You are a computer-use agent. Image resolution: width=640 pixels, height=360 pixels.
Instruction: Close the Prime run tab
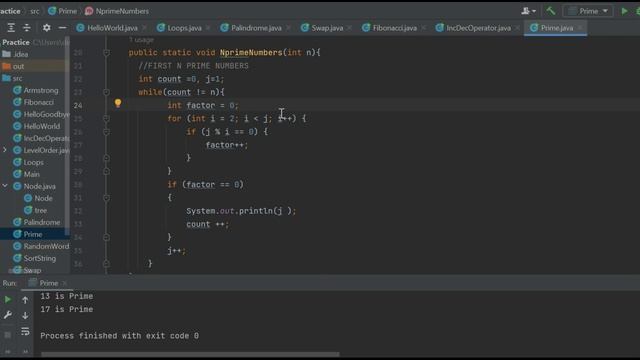[64, 283]
